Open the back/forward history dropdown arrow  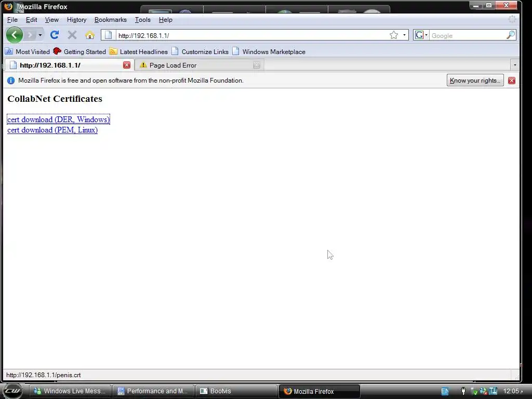[x=40, y=35]
